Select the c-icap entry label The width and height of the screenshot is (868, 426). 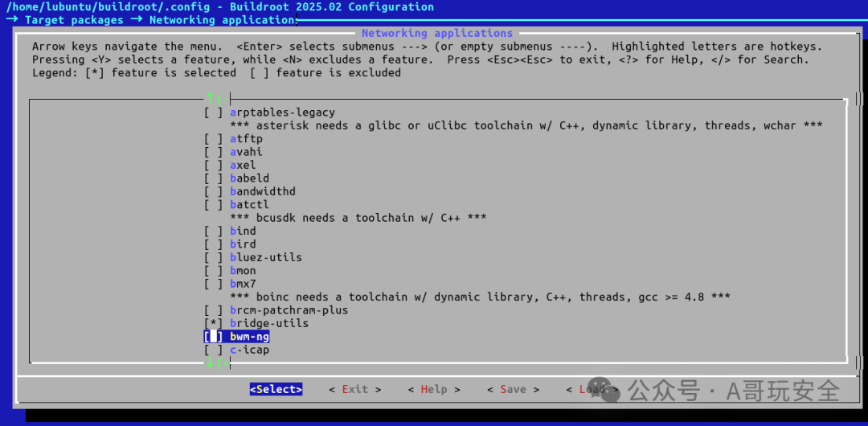[250, 350]
